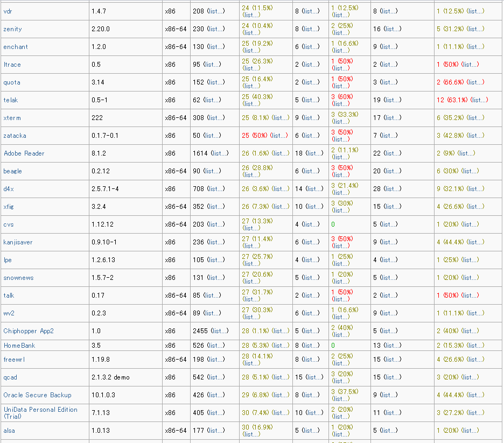Follow the beagle link

click(12, 171)
